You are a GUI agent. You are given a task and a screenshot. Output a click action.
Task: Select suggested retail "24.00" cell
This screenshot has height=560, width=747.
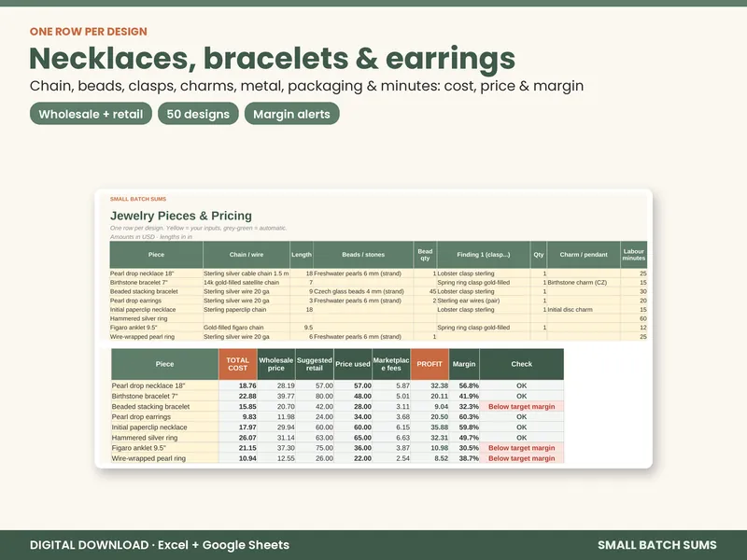point(315,417)
